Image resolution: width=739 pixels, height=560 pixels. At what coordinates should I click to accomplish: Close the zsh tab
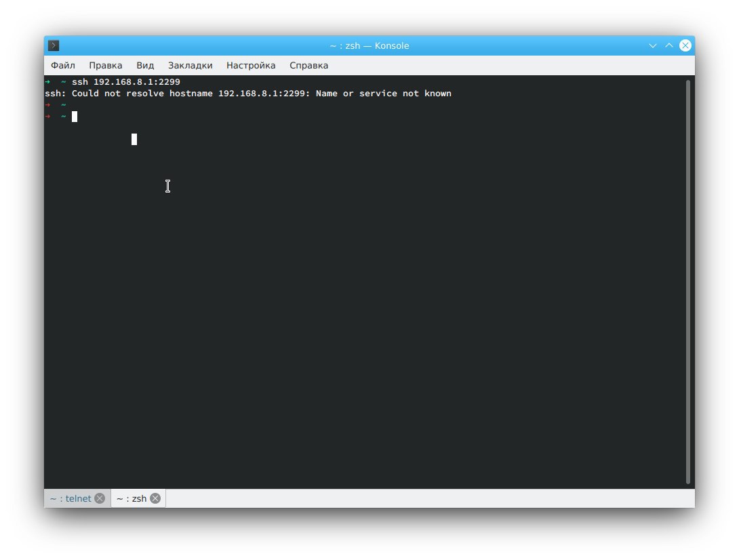pos(155,499)
